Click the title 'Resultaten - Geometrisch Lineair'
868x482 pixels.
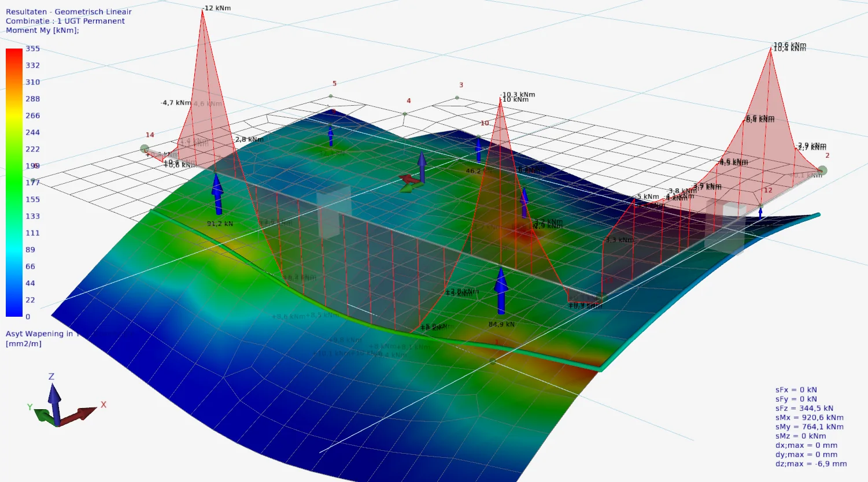click(69, 12)
